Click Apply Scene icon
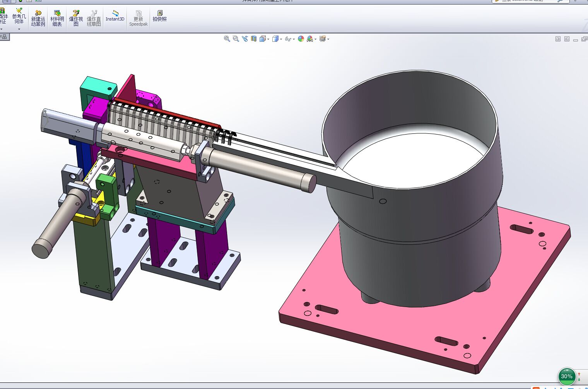The width and height of the screenshot is (588, 389). coord(310,39)
